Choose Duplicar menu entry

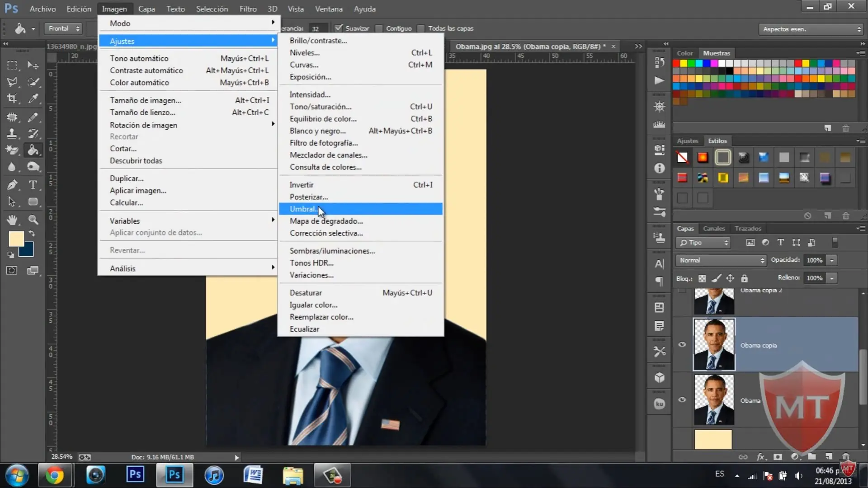click(x=188, y=178)
